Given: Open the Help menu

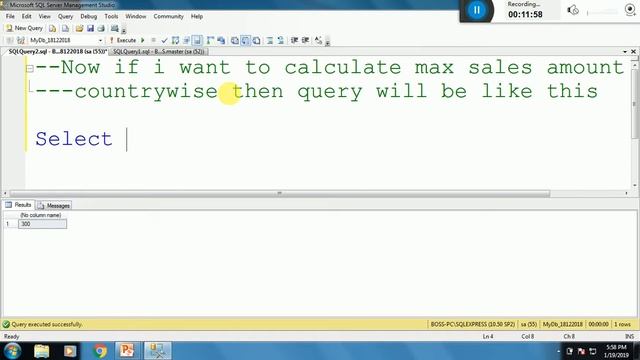Looking at the screenshot, I should click(197, 16).
